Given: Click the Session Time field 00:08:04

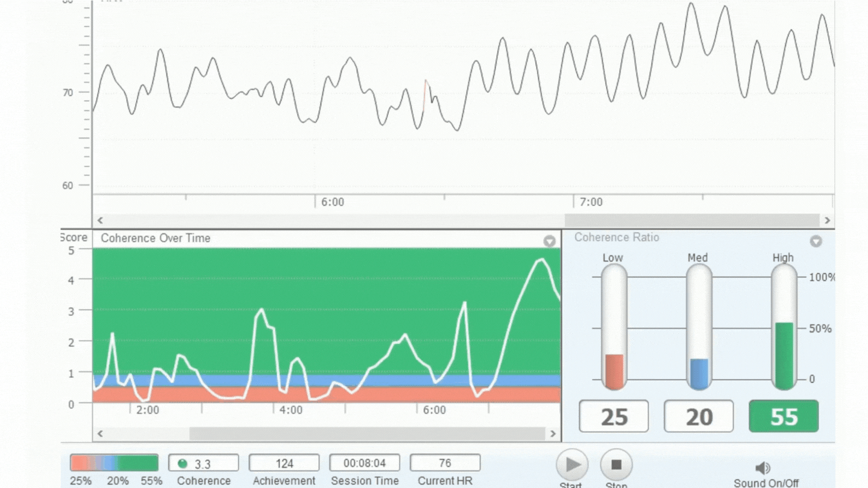Looking at the screenshot, I should 365,463.
